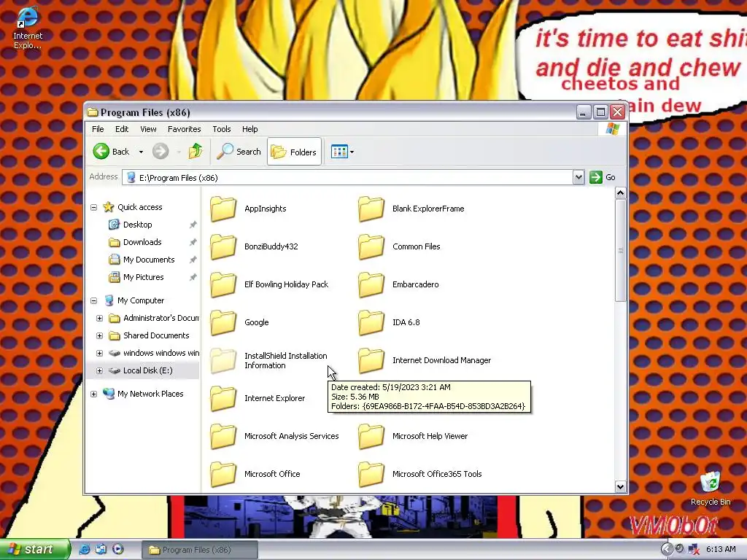747x560 pixels.
Task: Select the Microsoft Office365 Tools folder icon
Action: 371,474
